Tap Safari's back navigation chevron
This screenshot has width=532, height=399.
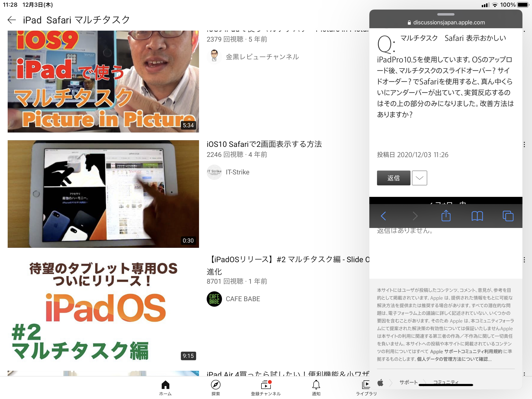click(383, 216)
